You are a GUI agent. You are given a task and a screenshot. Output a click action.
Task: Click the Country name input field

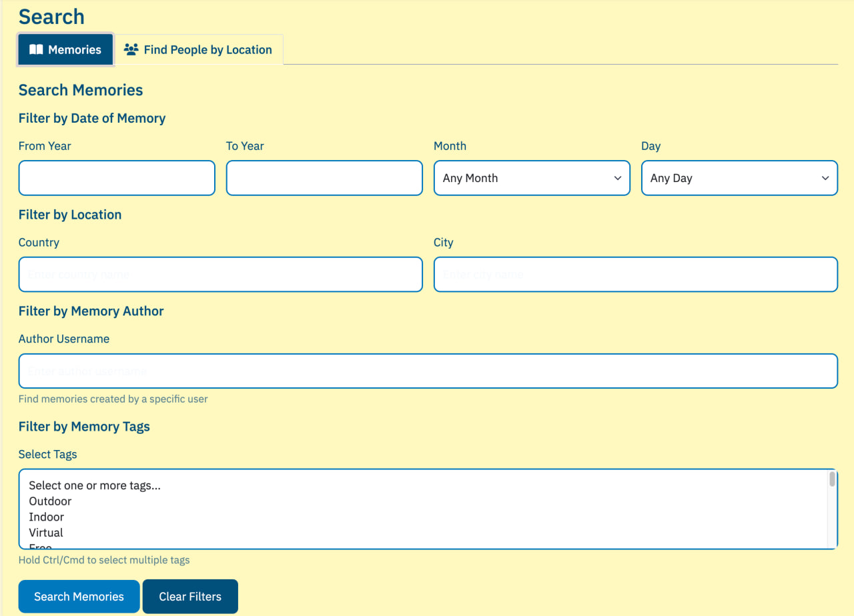pyautogui.click(x=220, y=275)
